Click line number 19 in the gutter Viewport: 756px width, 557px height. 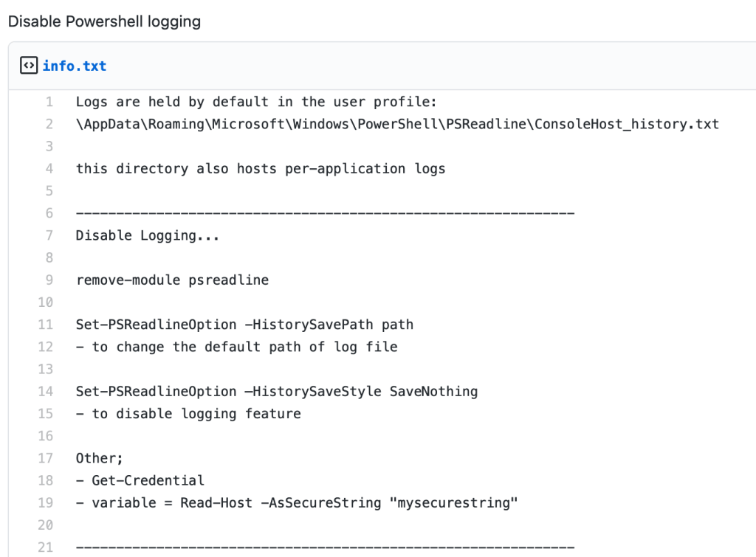(46, 502)
